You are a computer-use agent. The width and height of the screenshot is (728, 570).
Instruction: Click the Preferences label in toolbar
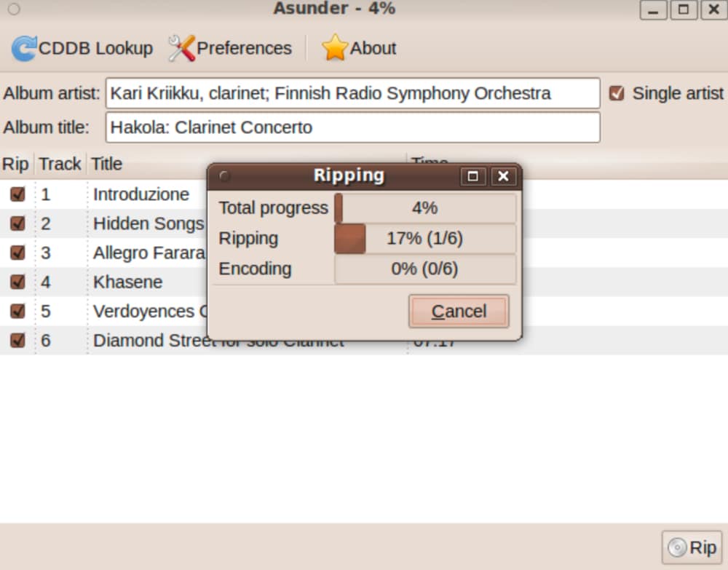244,48
